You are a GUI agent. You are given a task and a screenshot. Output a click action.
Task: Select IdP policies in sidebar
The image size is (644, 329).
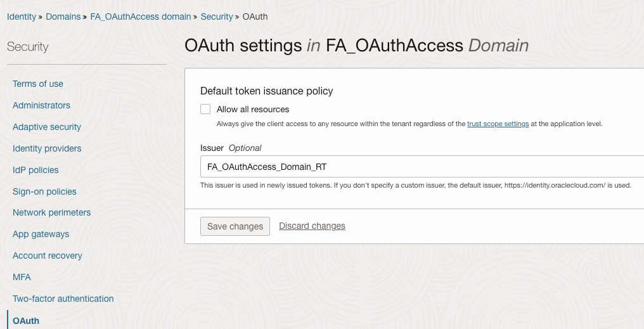coord(35,170)
